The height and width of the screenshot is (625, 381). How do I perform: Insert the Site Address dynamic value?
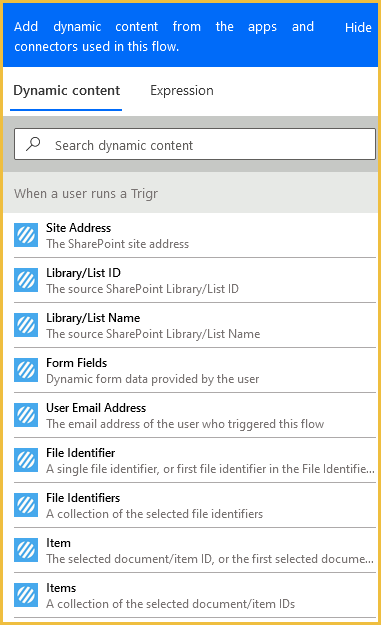click(x=79, y=228)
